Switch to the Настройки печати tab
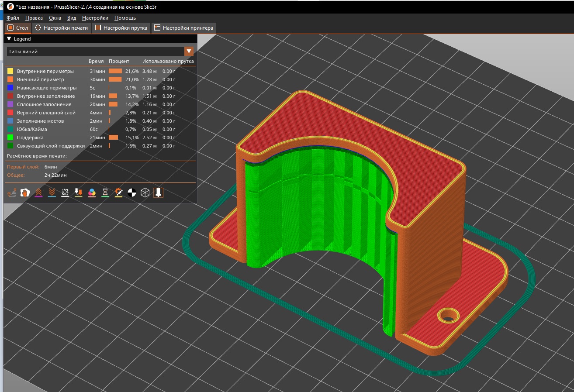This screenshot has height=392, width=574. click(x=62, y=28)
